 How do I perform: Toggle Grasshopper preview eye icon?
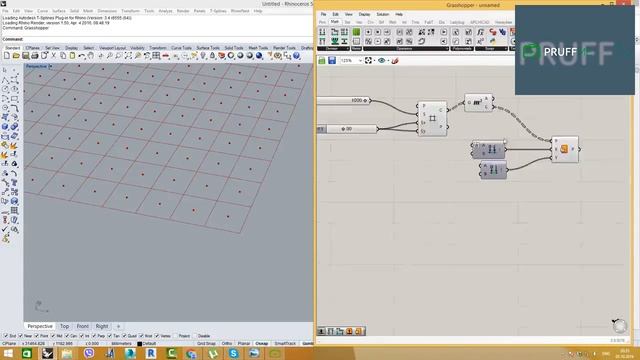click(382, 60)
